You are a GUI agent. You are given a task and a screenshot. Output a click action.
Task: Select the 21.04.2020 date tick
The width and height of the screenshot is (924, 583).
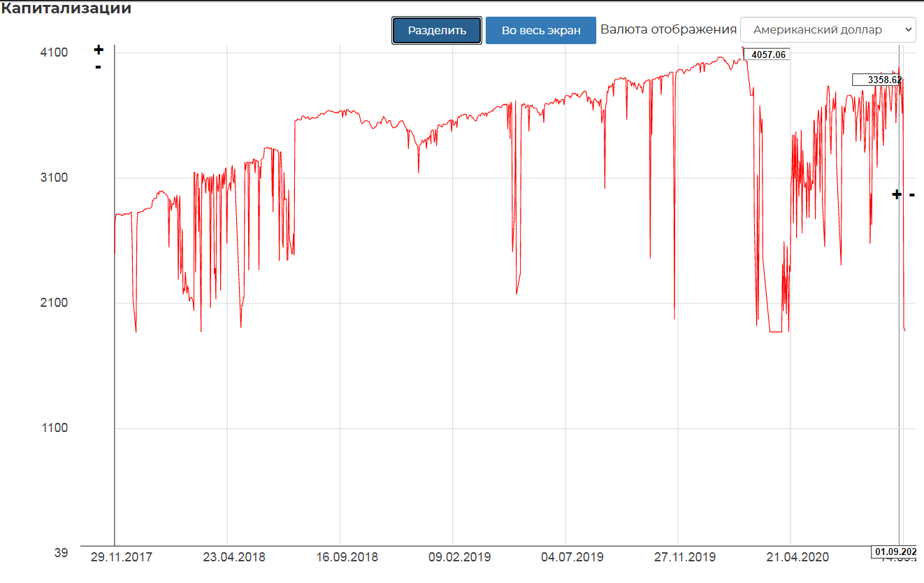coord(797,557)
